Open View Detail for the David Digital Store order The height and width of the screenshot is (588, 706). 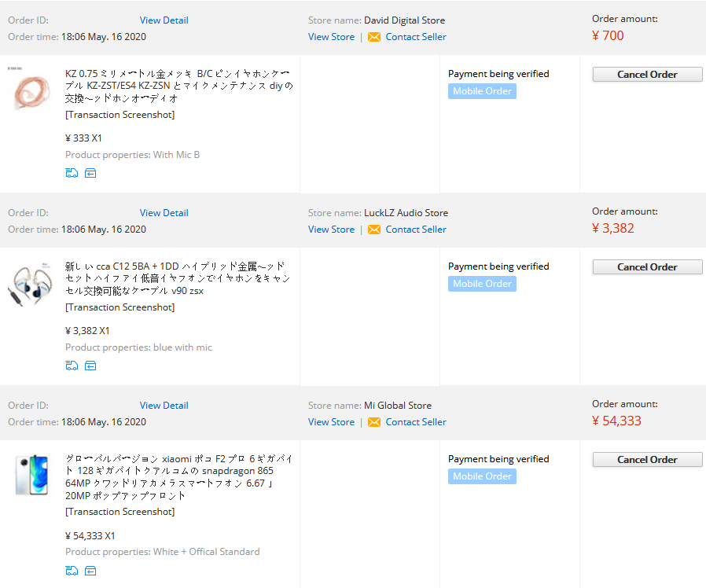tap(164, 20)
